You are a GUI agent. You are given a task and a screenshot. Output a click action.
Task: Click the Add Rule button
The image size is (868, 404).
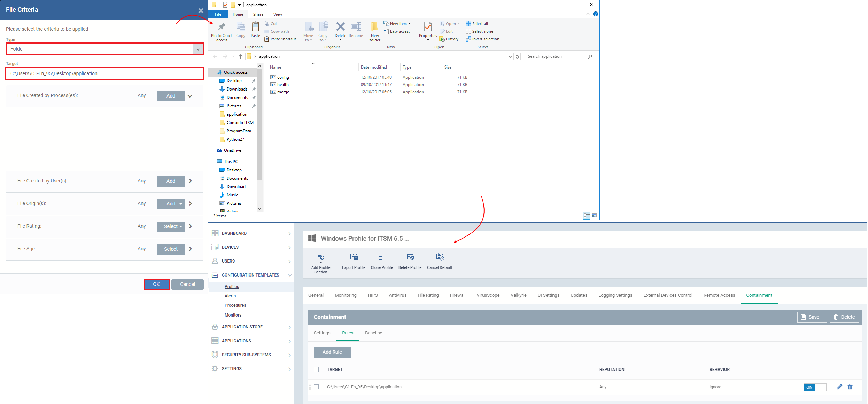(332, 352)
